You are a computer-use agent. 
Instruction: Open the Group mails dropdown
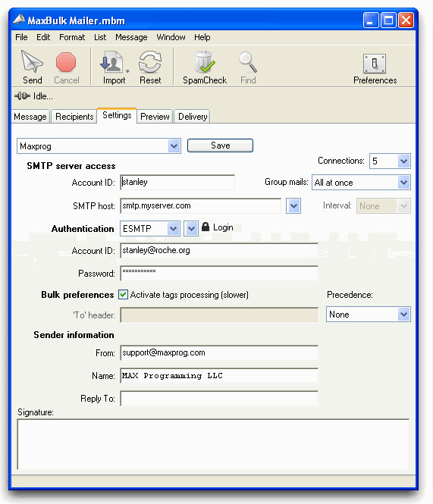404,183
